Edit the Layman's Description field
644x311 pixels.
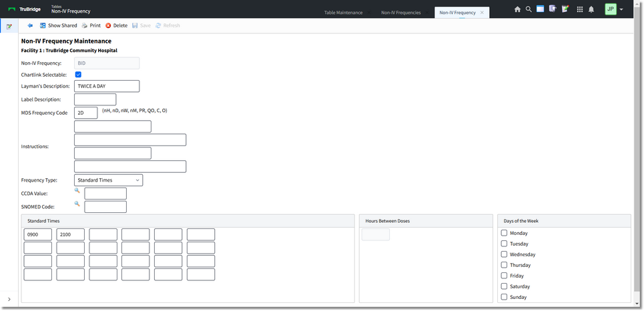point(107,86)
